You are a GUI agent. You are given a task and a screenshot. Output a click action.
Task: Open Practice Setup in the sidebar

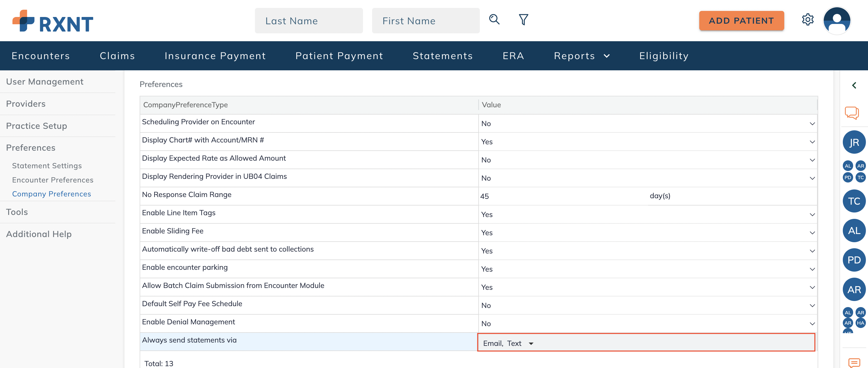tap(36, 125)
